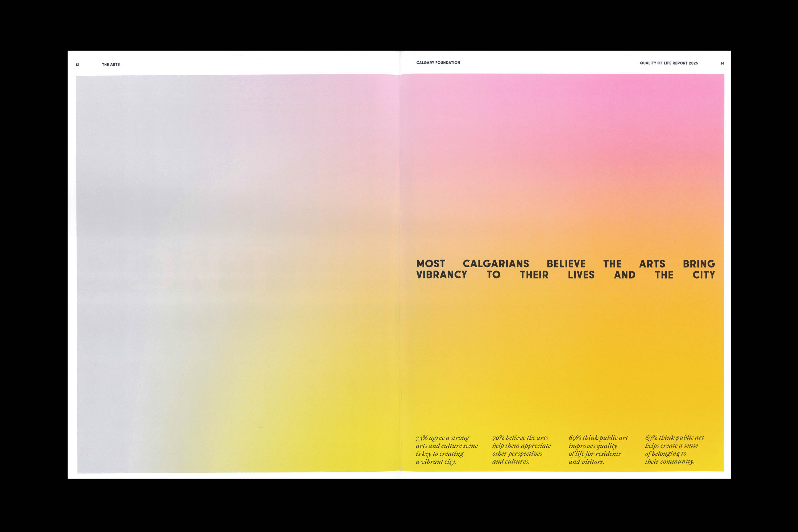
Task: Click the phrase 'and visitors.' in third statistic
Action: click(x=586, y=462)
